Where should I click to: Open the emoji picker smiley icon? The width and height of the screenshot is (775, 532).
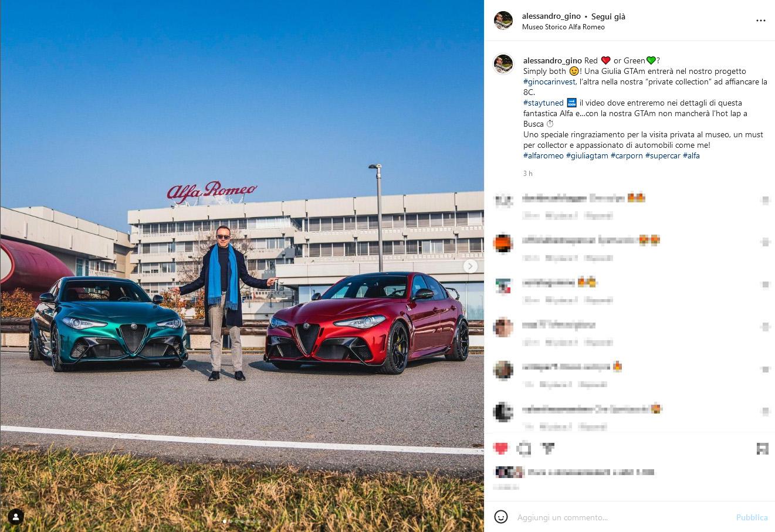[501, 517]
